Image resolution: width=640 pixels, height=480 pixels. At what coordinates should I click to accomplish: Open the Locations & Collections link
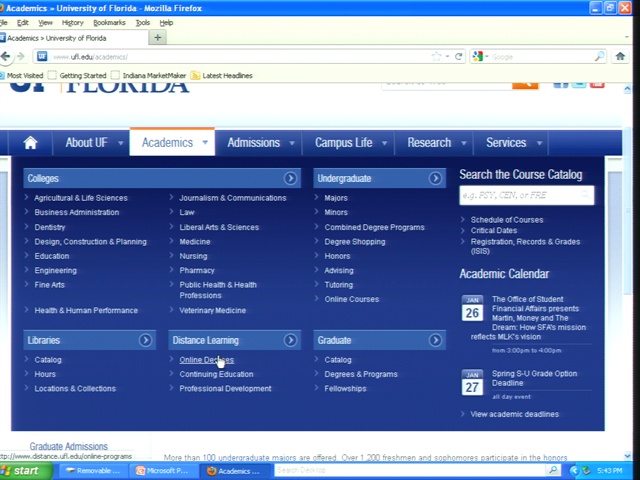click(75, 389)
